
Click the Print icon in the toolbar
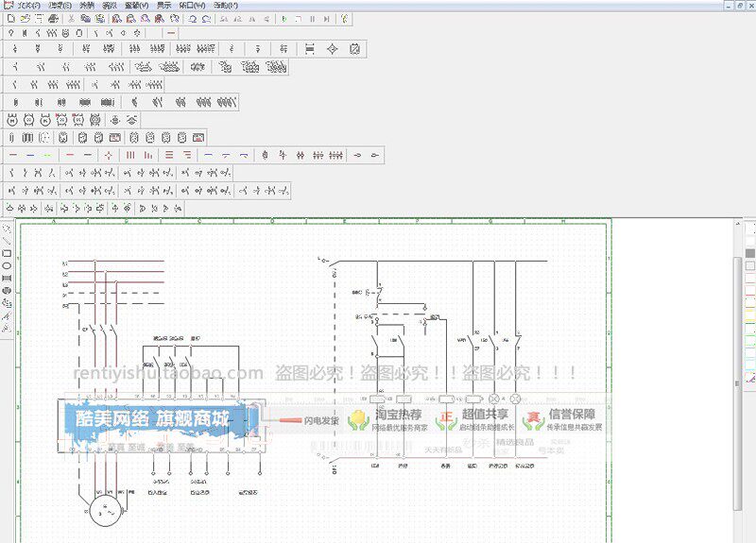click(x=54, y=19)
